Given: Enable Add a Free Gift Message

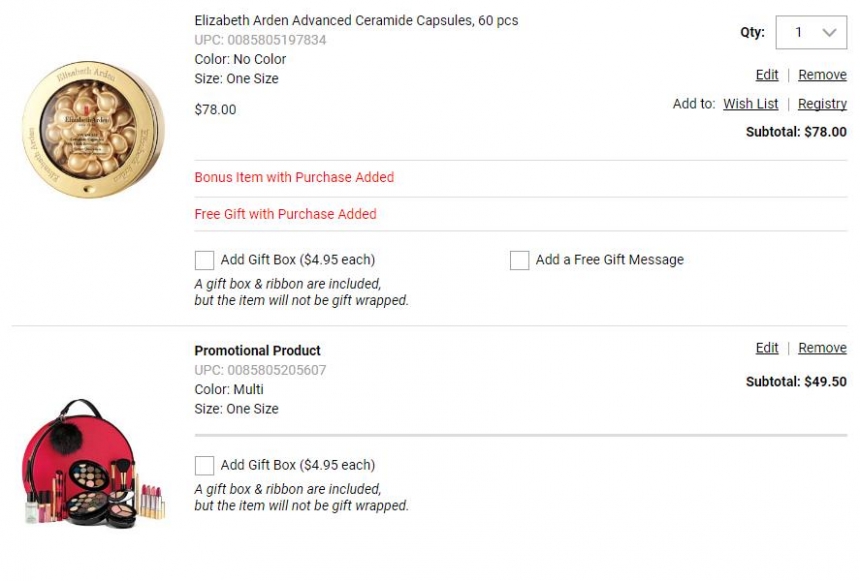Looking at the screenshot, I should click(519, 260).
